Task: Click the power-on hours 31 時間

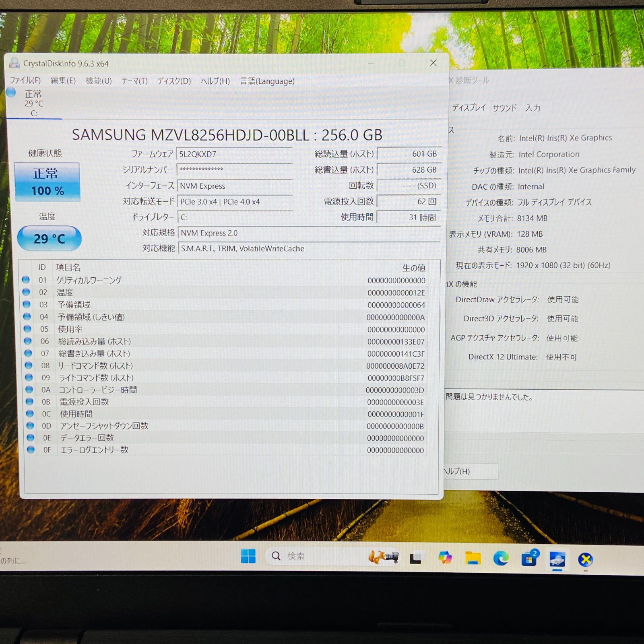Action: click(409, 217)
